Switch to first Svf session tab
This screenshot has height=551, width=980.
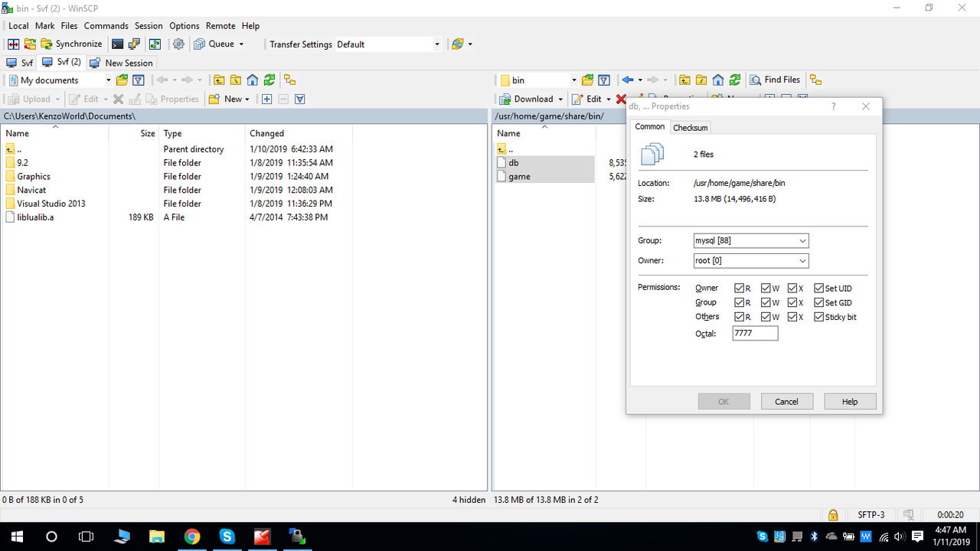click(20, 63)
